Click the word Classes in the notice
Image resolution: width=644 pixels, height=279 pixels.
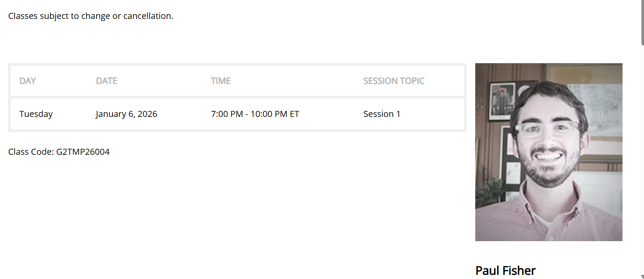coord(22,16)
